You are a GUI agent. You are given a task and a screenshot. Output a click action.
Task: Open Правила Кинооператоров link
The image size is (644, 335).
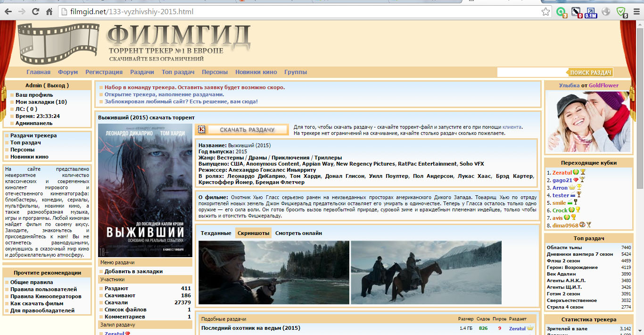click(x=46, y=296)
